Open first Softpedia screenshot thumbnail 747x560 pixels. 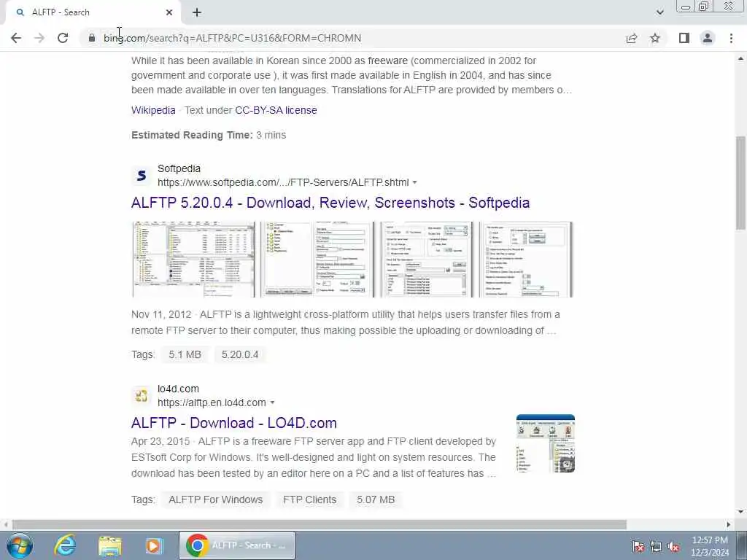(x=193, y=260)
